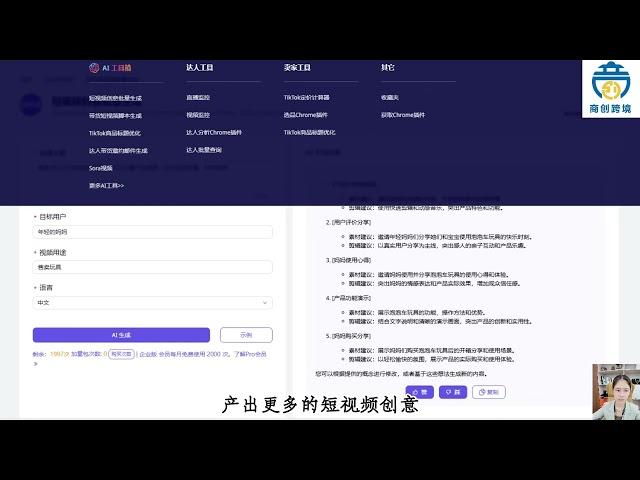Image resolution: width=640 pixels, height=480 pixels.
Task: Click the thumbs-up like button
Action: coord(420,392)
